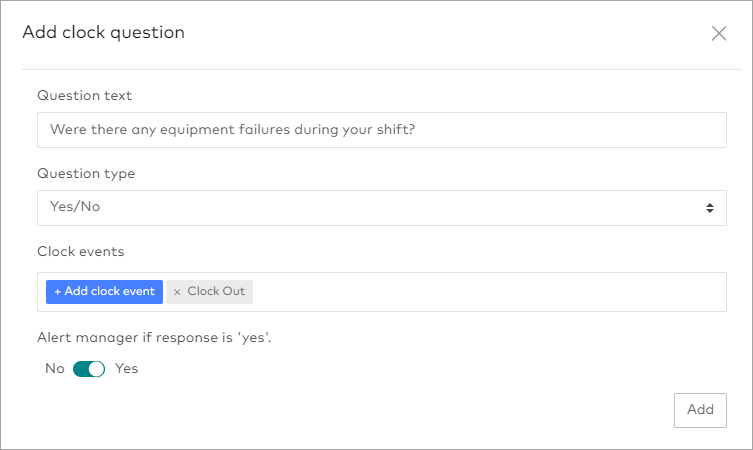The image size is (753, 450).
Task: Select the Clock Out tag label
Action: click(216, 292)
